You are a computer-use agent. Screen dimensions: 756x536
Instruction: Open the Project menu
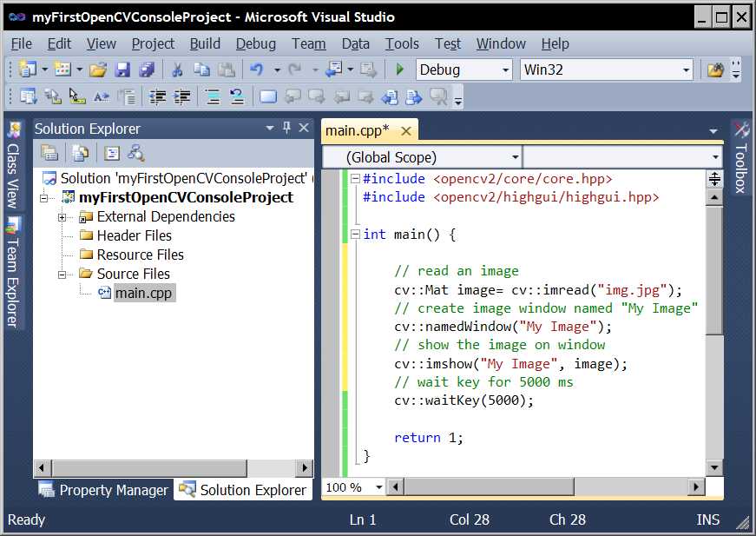pos(153,44)
